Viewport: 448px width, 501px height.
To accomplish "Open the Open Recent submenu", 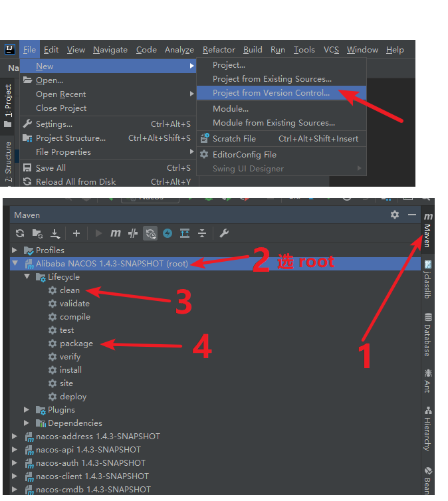I will click(x=108, y=94).
